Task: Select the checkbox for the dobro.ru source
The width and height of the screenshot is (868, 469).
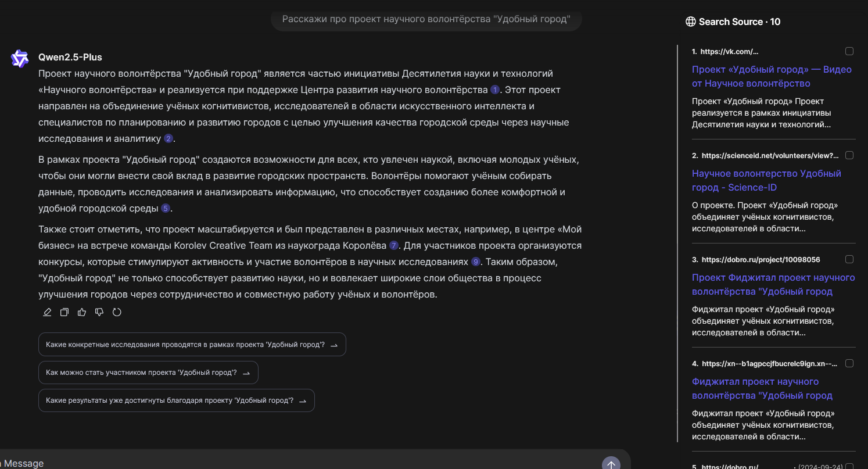Action: 849,259
